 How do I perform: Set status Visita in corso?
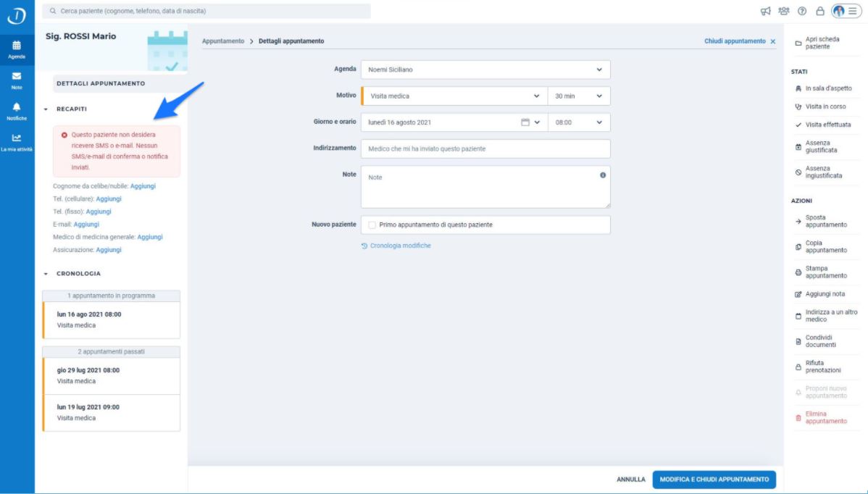[822, 106]
